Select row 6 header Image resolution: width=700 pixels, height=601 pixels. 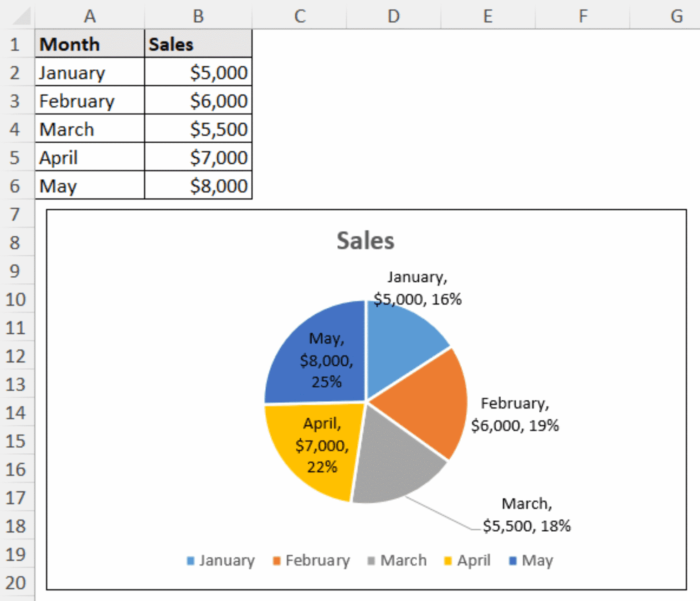click(x=17, y=186)
